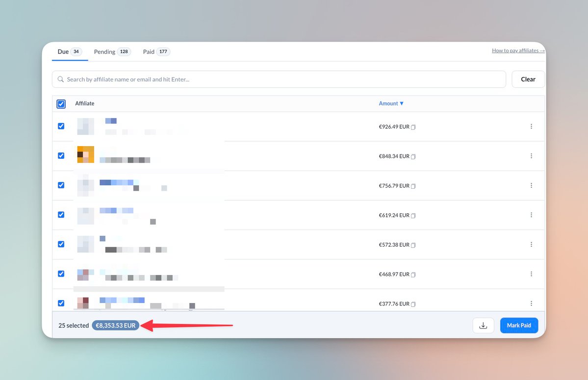Image resolution: width=588 pixels, height=380 pixels.
Task: Copy the €619.24 EUR amount
Action: coord(413,215)
